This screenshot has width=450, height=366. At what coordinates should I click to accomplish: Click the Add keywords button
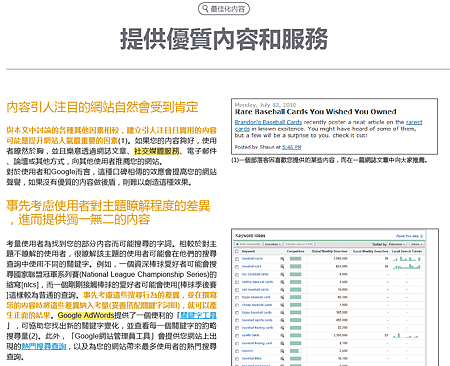(248, 244)
